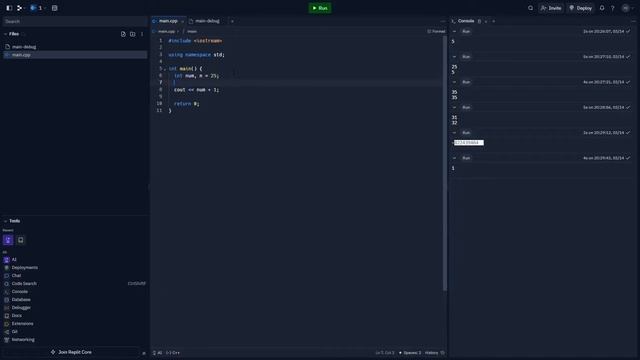Open the user avatar menu
The image size is (640, 360).
pos(626,8)
